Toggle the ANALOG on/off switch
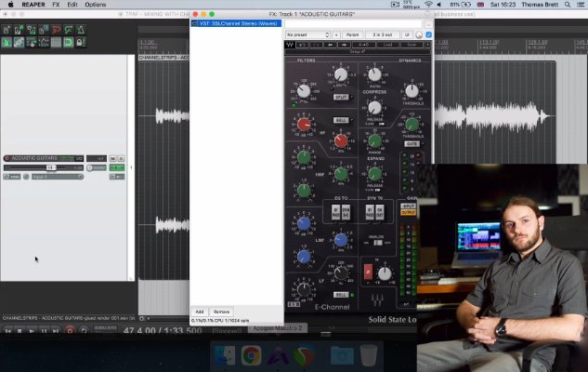588x372 pixels. [x=378, y=243]
